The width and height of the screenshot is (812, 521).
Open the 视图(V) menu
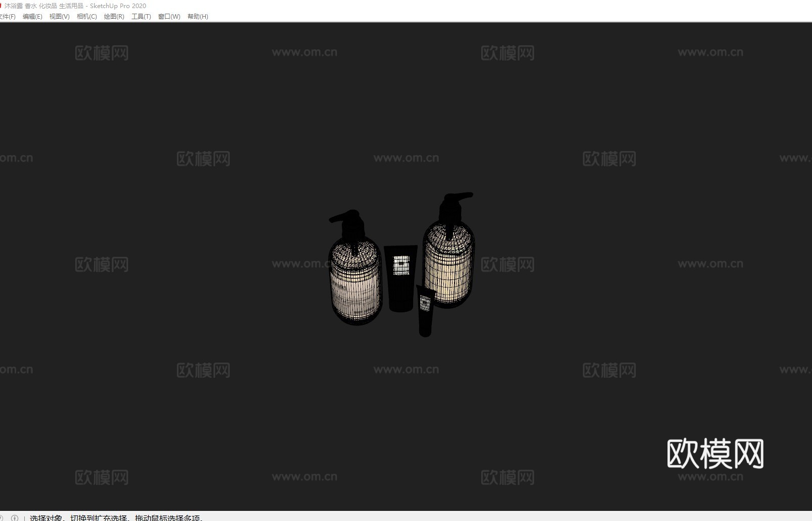[x=59, y=17]
